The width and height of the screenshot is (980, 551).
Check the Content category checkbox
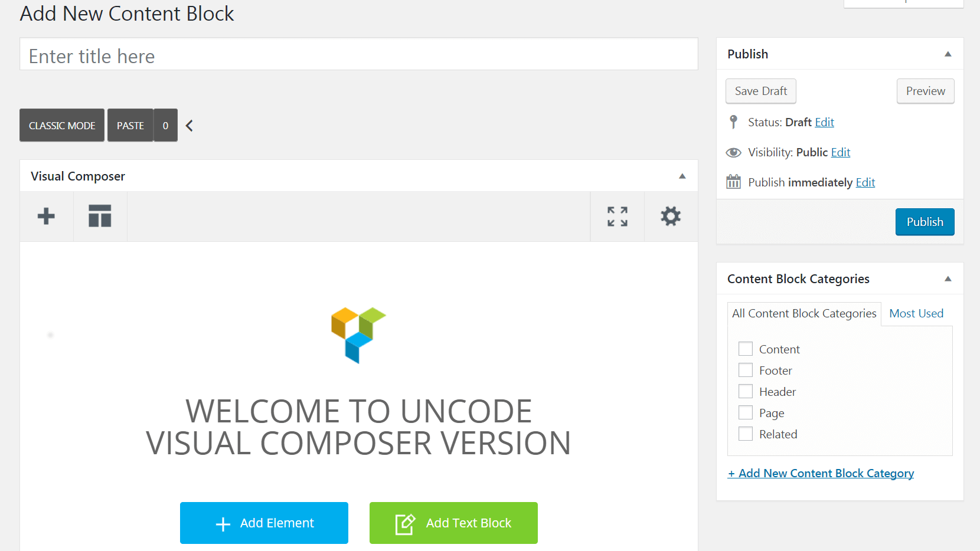click(x=746, y=349)
